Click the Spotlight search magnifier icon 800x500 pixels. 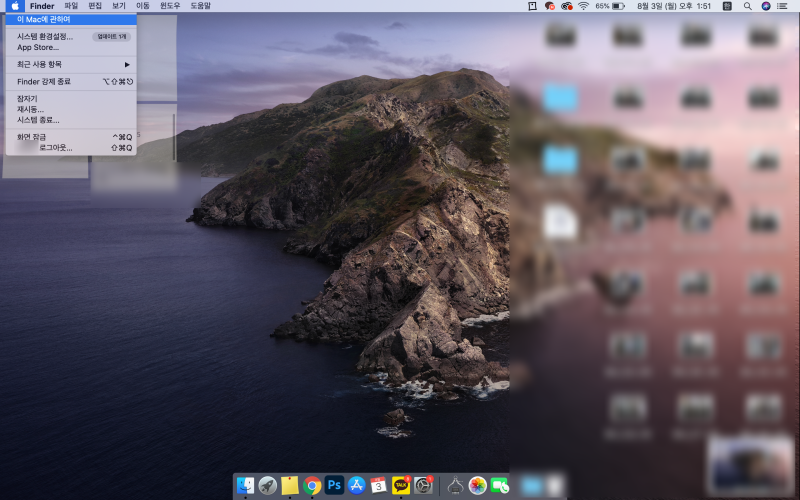747,6
